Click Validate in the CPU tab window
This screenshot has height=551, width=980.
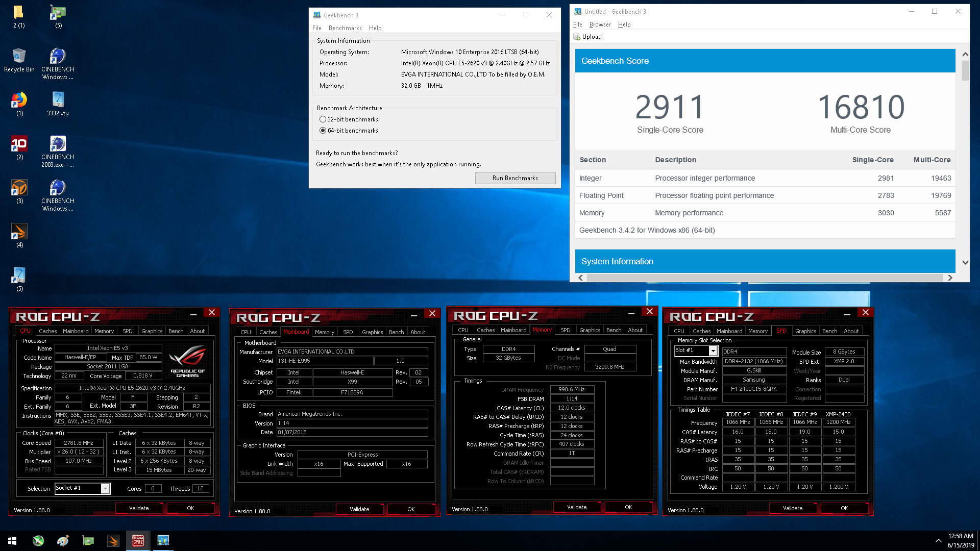[x=139, y=508]
